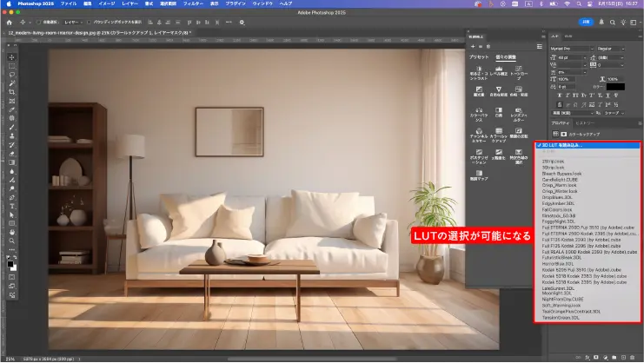Select the Zoom tool in toolbox
This screenshot has width=644, height=363.
(12, 241)
